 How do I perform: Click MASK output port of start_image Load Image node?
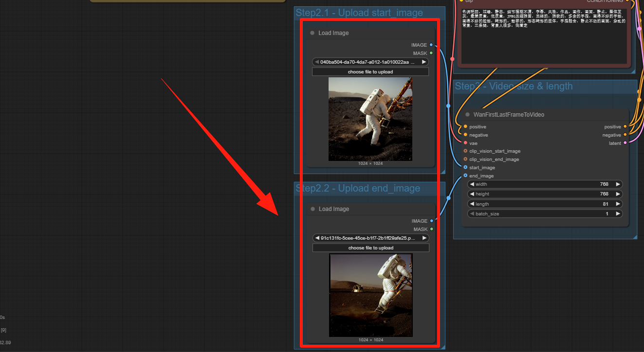[x=431, y=53]
